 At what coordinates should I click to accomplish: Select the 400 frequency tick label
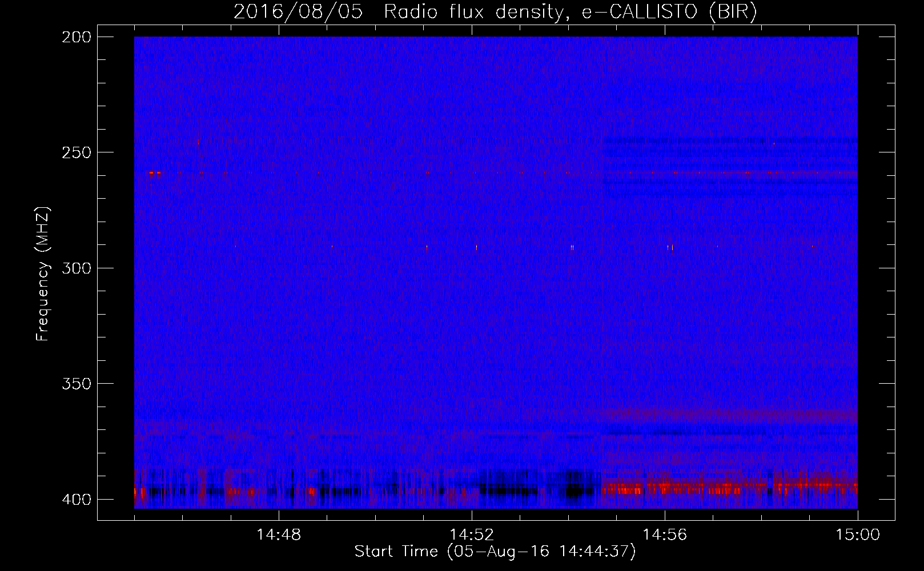click(x=76, y=499)
